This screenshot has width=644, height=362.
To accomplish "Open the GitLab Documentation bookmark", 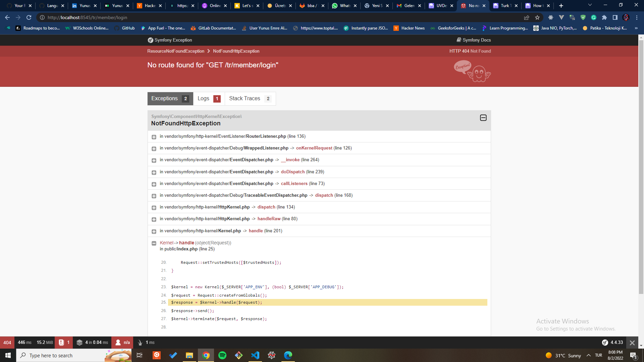I will point(213,28).
